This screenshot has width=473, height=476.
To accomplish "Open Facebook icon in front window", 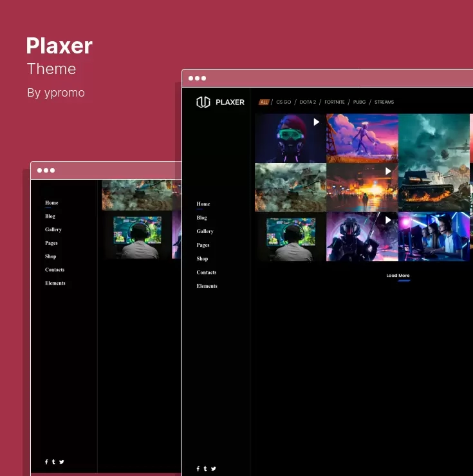I will pyautogui.click(x=198, y=469).
